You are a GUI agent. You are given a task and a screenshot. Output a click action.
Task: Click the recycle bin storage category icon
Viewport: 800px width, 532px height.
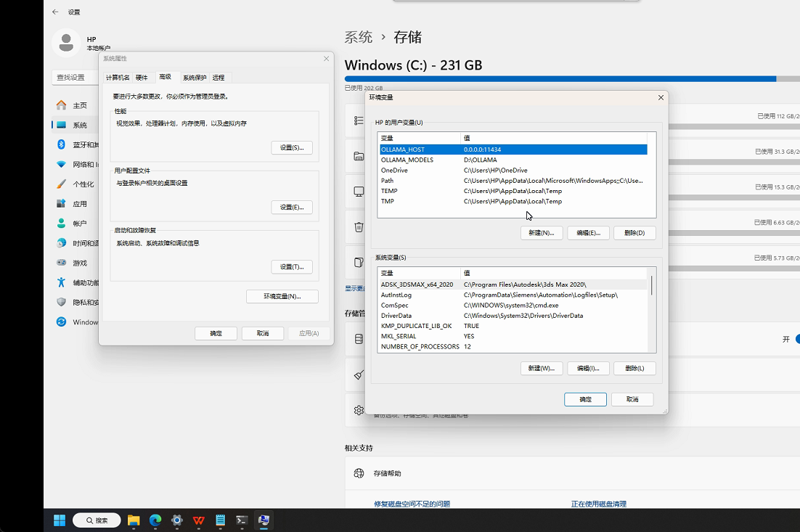pyautogui.click(x=359, y=227)
